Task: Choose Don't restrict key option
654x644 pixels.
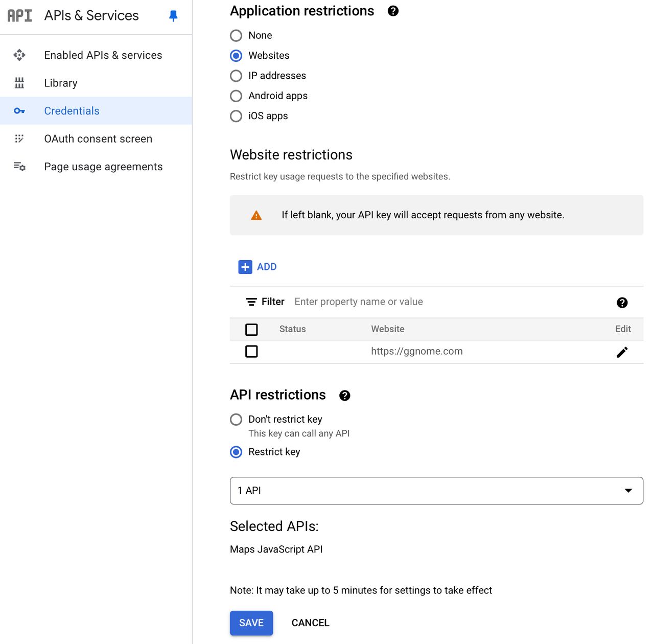Action: [236, 419]
